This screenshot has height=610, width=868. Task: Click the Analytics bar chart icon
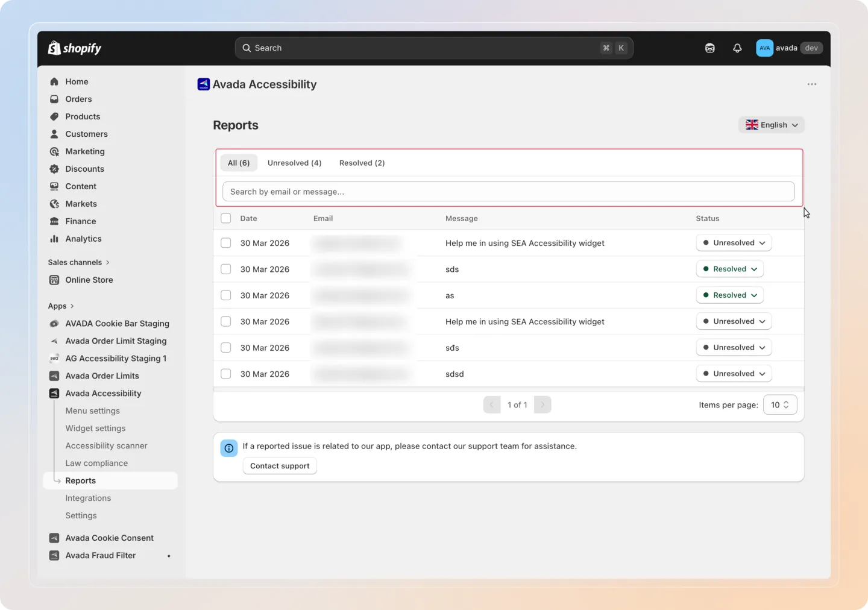[x=54, y=239]
